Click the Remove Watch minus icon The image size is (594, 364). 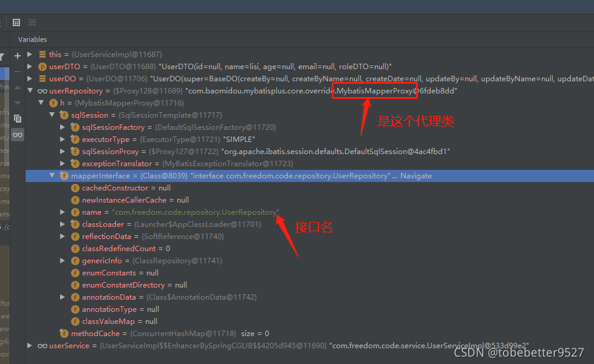[18, 72]
